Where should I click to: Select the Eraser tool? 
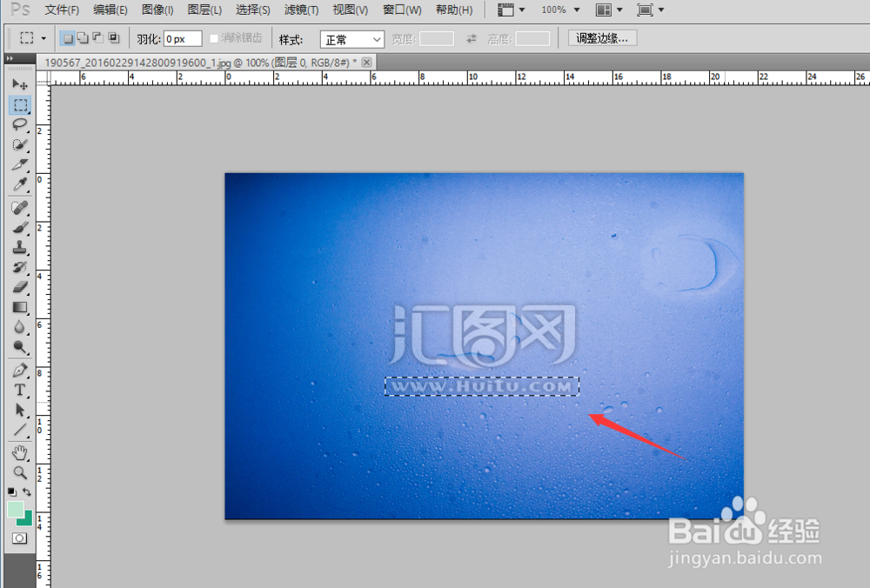(x=20, y=287)
